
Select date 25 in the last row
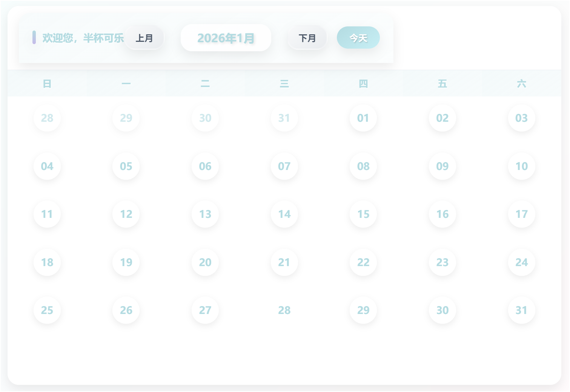tap(47, 310)
